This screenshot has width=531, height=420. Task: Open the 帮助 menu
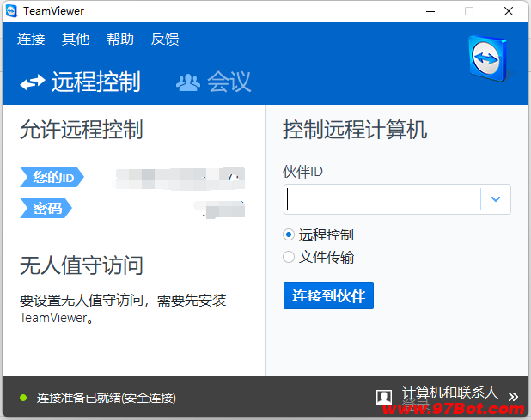pyautogui.click(x=120, y=40)
